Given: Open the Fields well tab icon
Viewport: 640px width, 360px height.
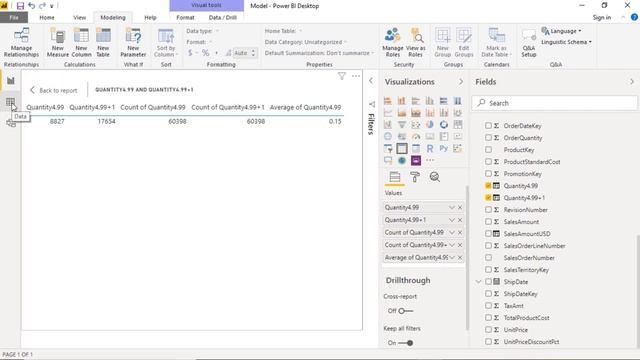Looking at the screenshot, I should (395, 177).
